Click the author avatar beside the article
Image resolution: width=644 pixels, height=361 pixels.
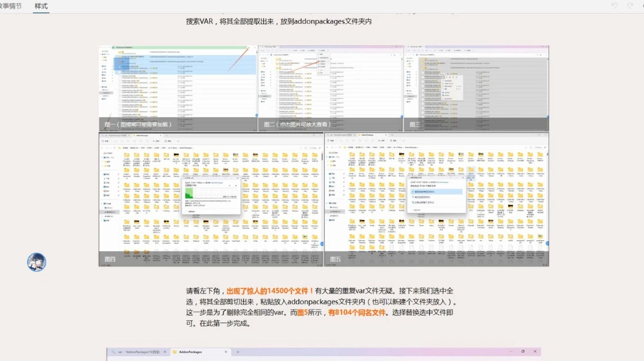tap(37, 262)
